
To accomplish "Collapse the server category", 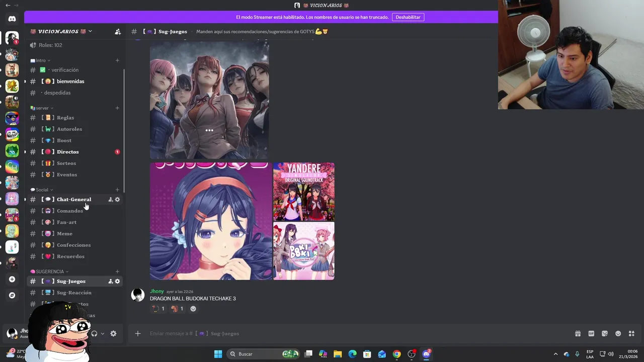I will click(42, 108).
